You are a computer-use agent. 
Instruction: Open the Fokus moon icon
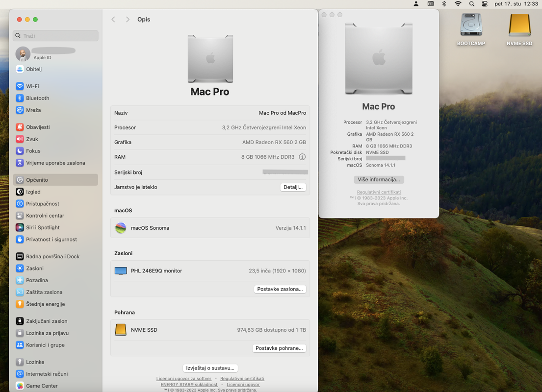pyautogui.click(x=20, y=151)
